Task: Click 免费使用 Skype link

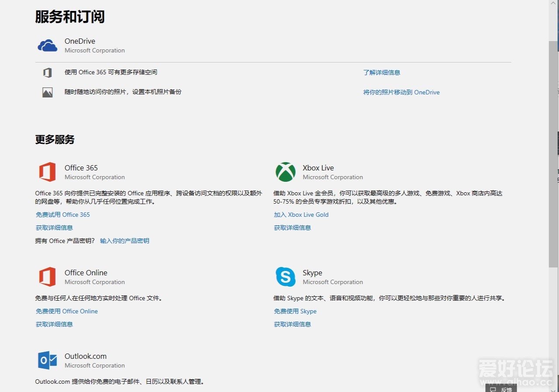Action: (295, 311)
